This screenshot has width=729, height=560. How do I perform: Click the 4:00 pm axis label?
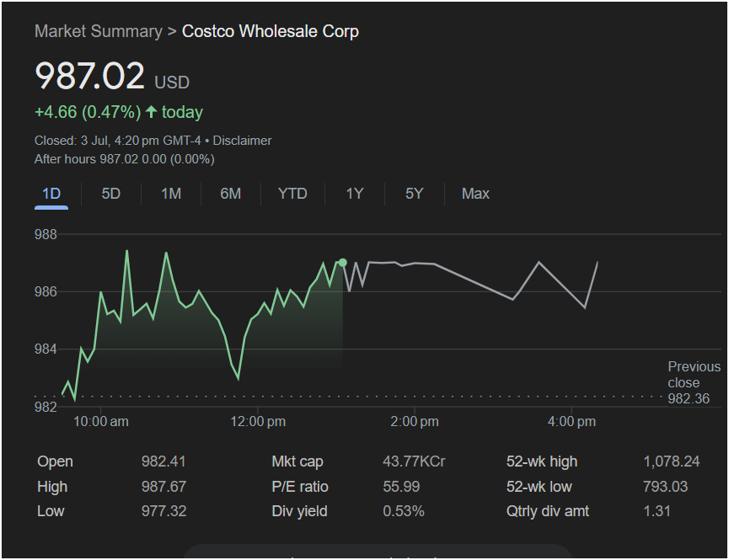click(572, 422)
